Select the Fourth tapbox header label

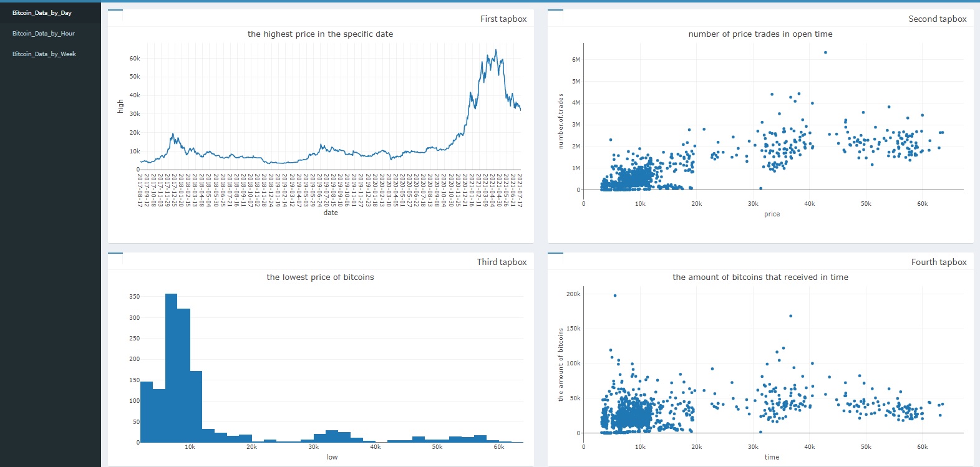coord(939,262)
